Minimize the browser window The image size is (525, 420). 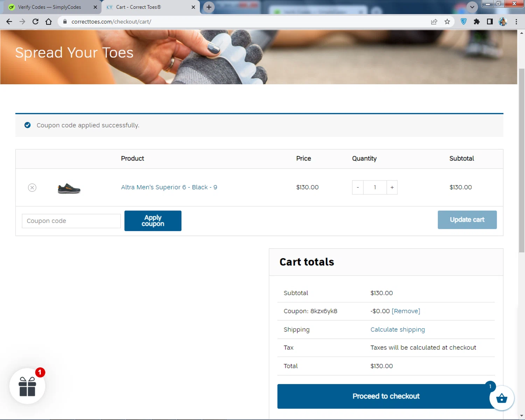tap(488, 4)
